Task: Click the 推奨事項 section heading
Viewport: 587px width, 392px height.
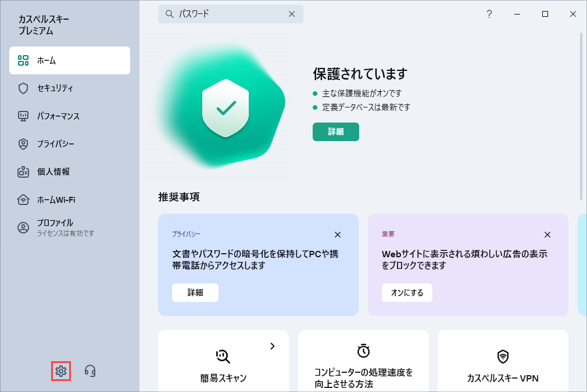Action: point(179,197)
